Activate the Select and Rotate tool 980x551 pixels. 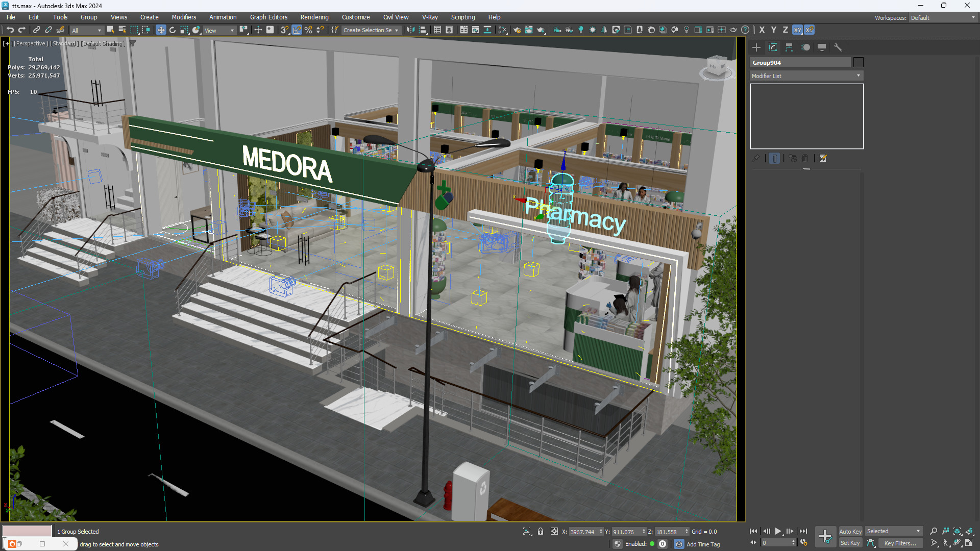[x=173, y=30]
